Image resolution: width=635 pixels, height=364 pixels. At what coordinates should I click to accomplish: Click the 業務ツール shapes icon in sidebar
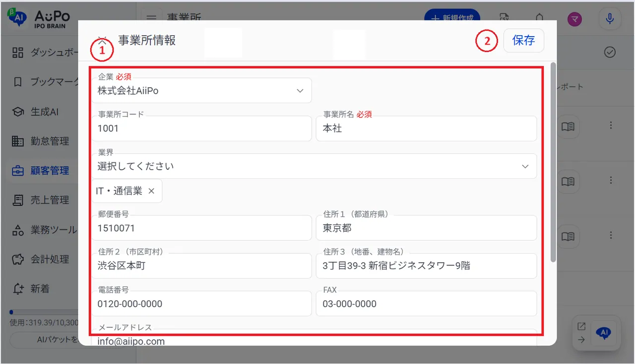point(18,230)
